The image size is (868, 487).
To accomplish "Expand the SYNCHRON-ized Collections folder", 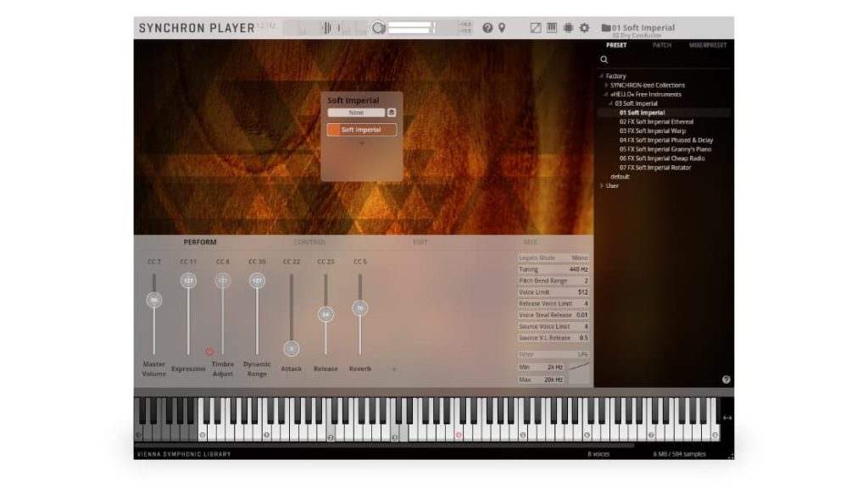I will 606,86.
